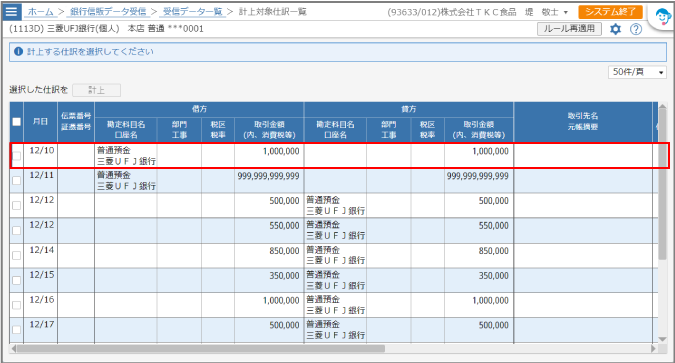The image size is (675, 363).
Task: Click the company name (93633/012)株式会社TKC食品
Action: click(452, 12)
